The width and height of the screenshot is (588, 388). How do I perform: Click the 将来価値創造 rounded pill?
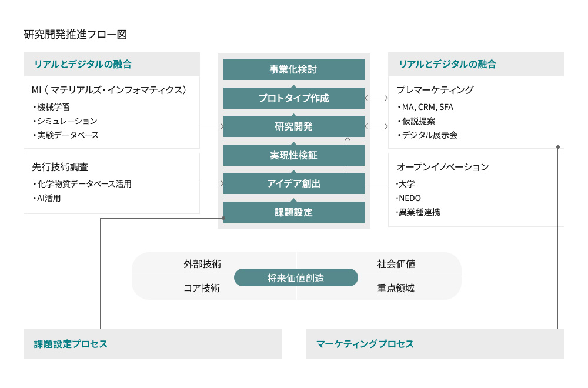(296, 278)
